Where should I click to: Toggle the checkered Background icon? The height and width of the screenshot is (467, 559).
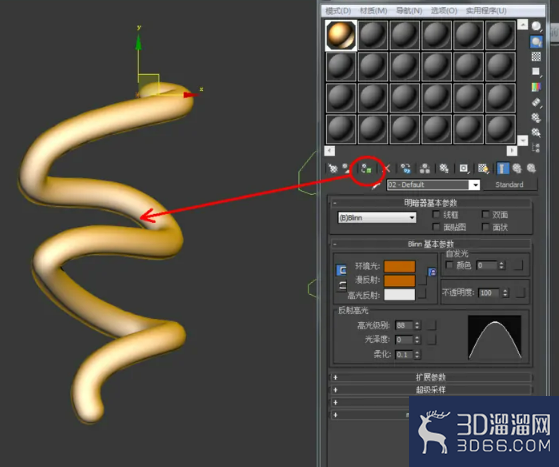pyautogui.click(x=536, y=56)
